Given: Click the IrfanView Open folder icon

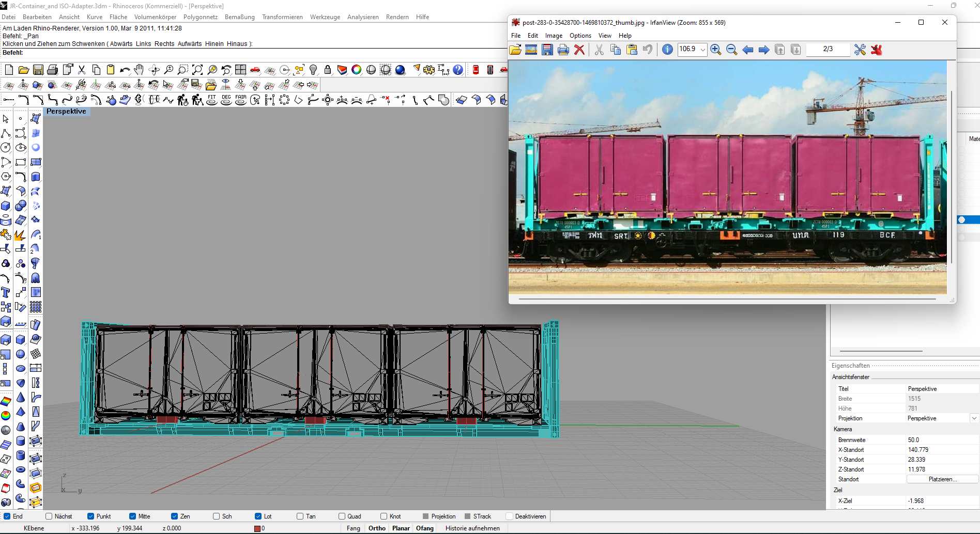Looking at the screenshot, I should 515,50.
